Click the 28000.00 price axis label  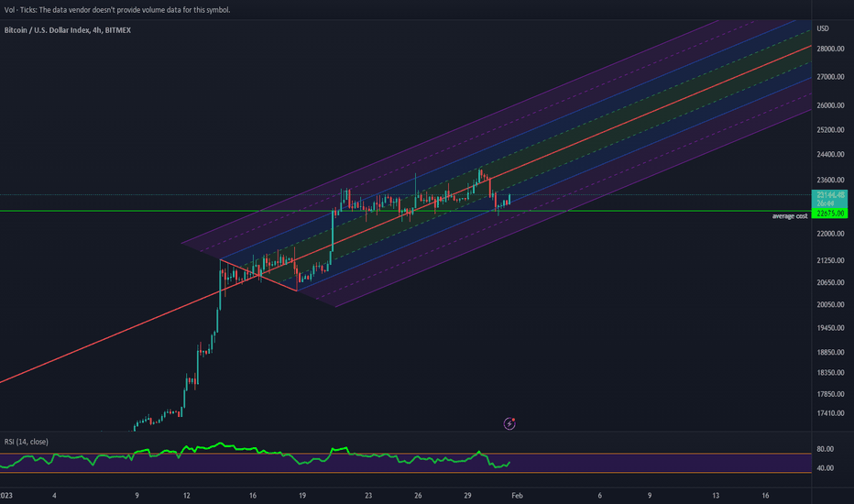click(x=830, y=49)
